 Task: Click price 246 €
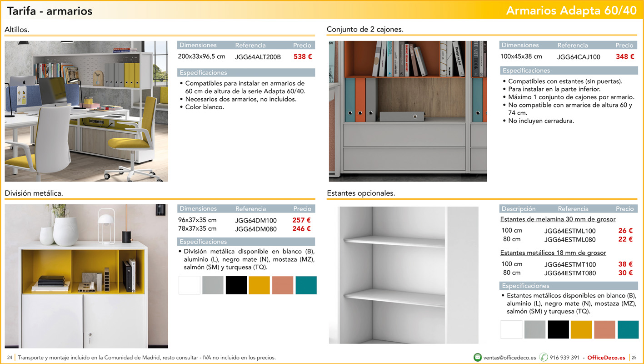(302, 229)
